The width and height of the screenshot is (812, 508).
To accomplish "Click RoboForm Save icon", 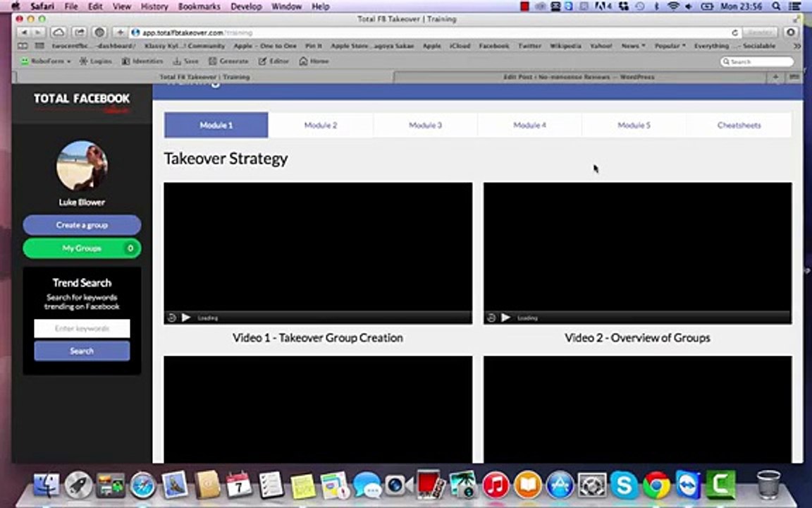I will 185,61.
